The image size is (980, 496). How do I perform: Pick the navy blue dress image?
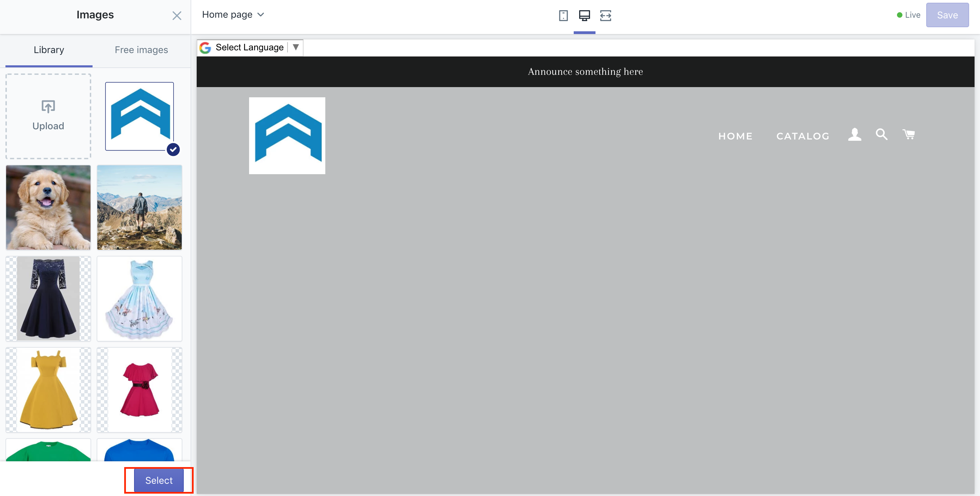point(48,299)
